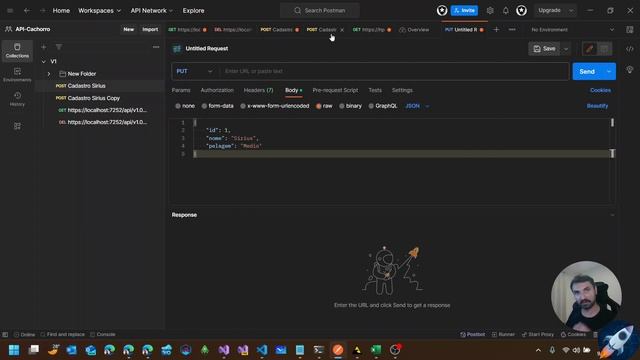Open Find and replace in status bar
The height and width of the screenshot is (360, 640).
62,335
